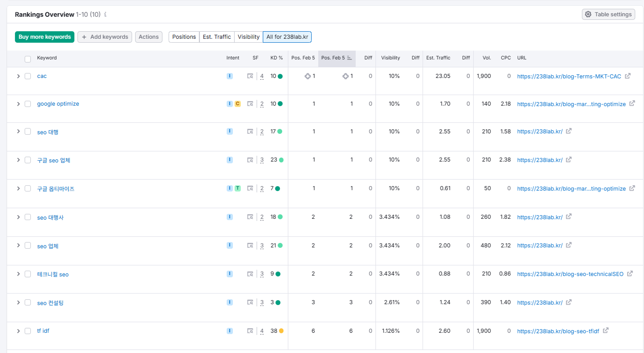Image resolution: width=644 pixels, height=353 pixels.
Task: Switch to Est. Traffic tab
Action: coord(217,37)
